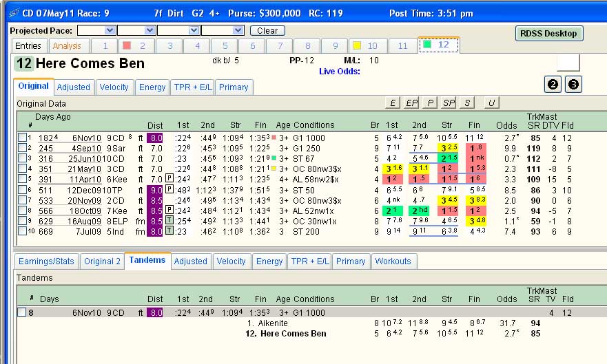Open the Original 2 tab

(x=103, y=261)
